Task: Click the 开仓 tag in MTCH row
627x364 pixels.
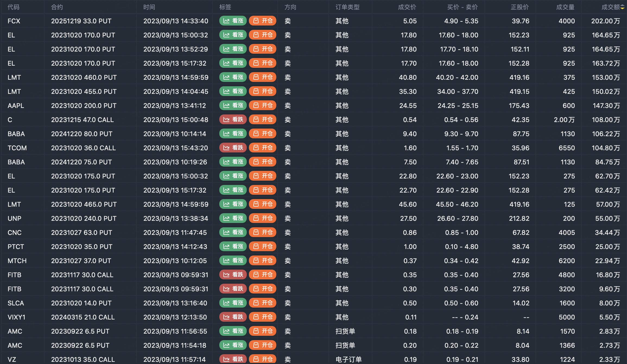Action: pyautogui.click(x=262, y=261)
